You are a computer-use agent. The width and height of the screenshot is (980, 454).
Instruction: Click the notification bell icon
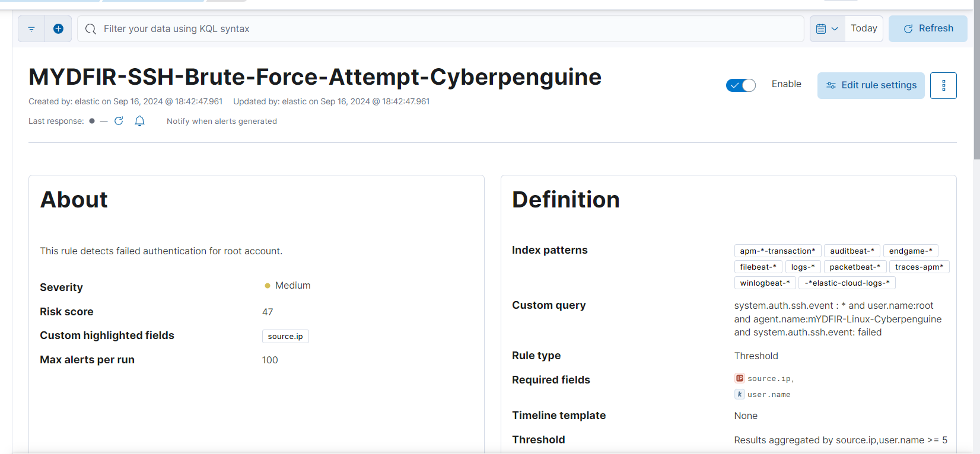[x=139, y=121]
